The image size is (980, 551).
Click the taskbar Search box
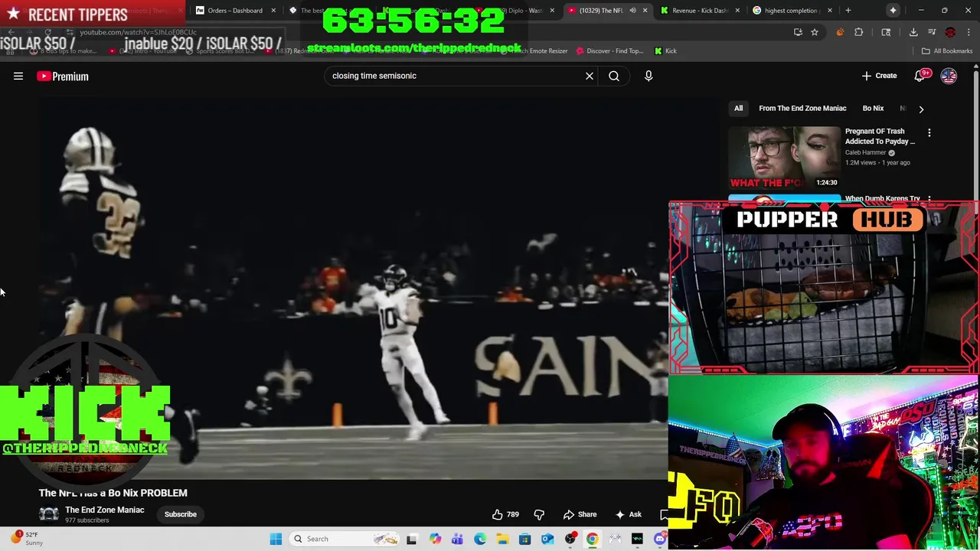(x=345, y=539)
